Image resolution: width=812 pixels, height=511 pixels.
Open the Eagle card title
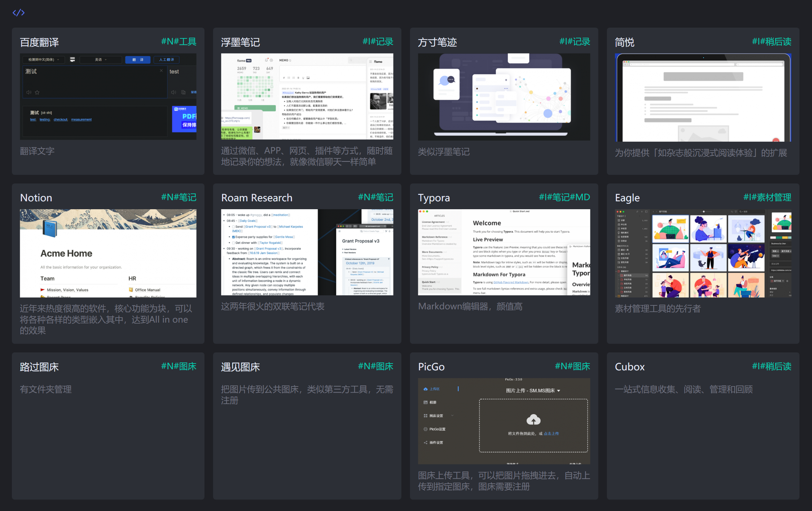coord(627,198)
